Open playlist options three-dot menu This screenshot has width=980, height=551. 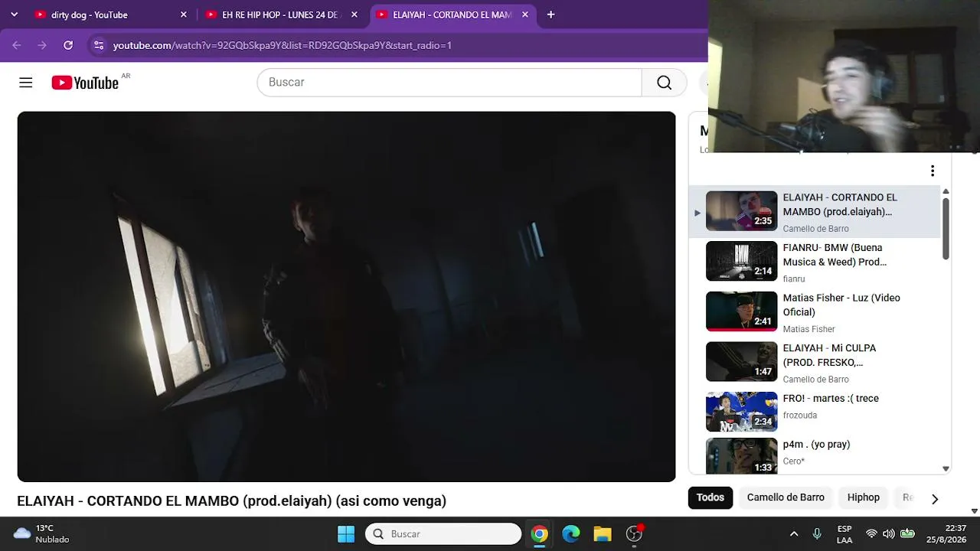pos(933,171)
